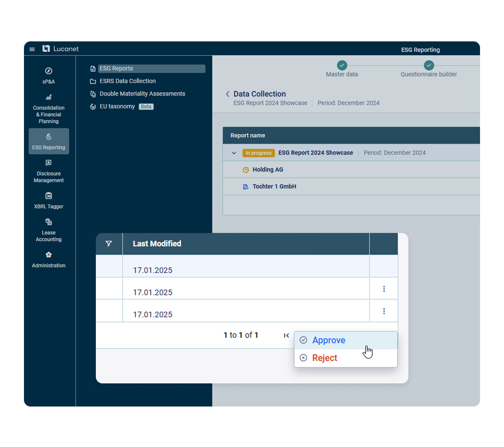Open three-dot menu on the second row
The width and height of the screenshot is (504, 447).
click(x=384, y=289)
